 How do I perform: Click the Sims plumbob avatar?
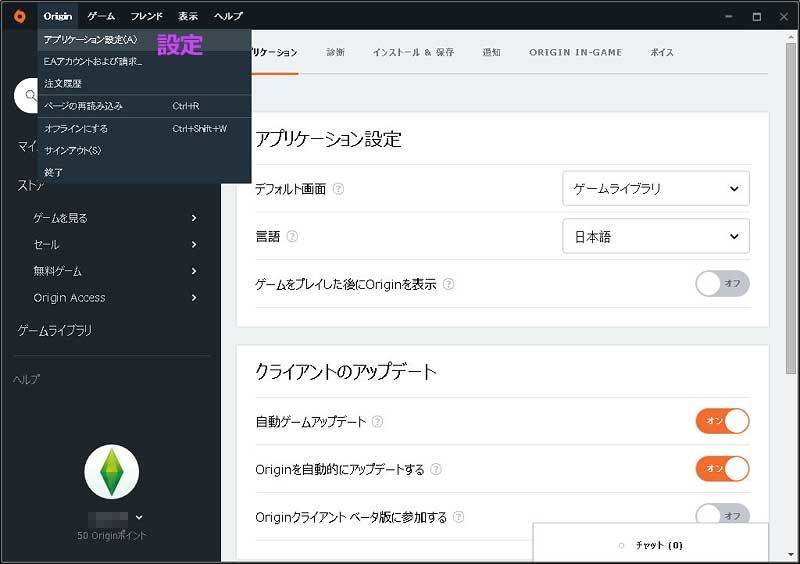112,472
